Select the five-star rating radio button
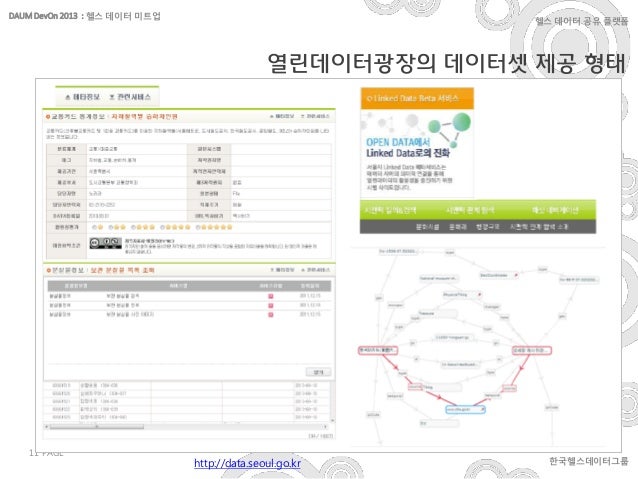 pos(198,227)
